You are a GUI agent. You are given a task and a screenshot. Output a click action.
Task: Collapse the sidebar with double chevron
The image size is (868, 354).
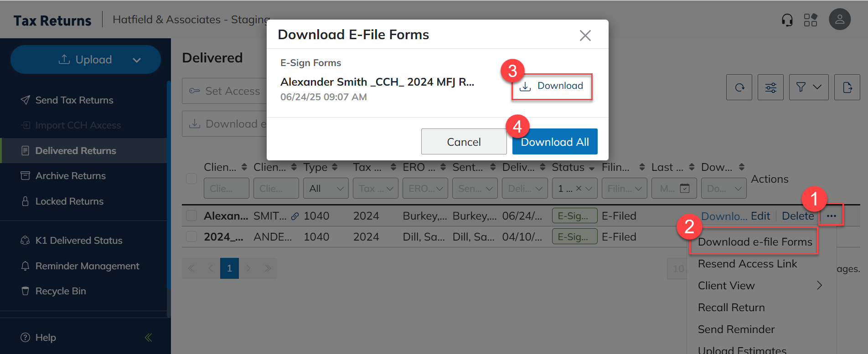pyautogui.click(x=148, y=338)
